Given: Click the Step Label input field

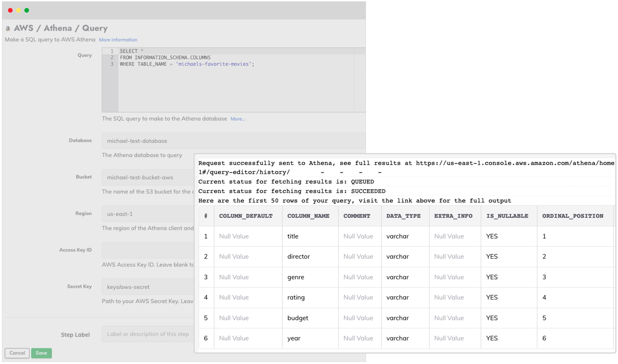Looking at the screenshot, I should (148, 334).
